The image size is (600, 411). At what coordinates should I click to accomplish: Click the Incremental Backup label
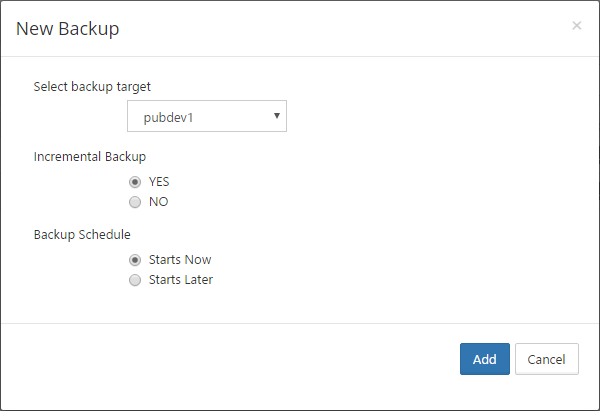(90, 157)
